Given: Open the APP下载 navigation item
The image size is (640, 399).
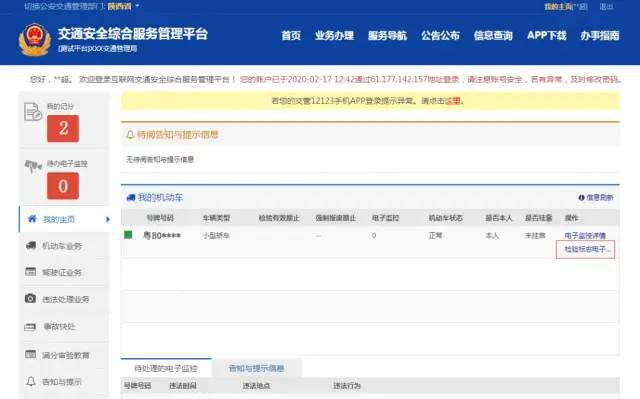Looking at the screenshot, I should pos(547,35).
